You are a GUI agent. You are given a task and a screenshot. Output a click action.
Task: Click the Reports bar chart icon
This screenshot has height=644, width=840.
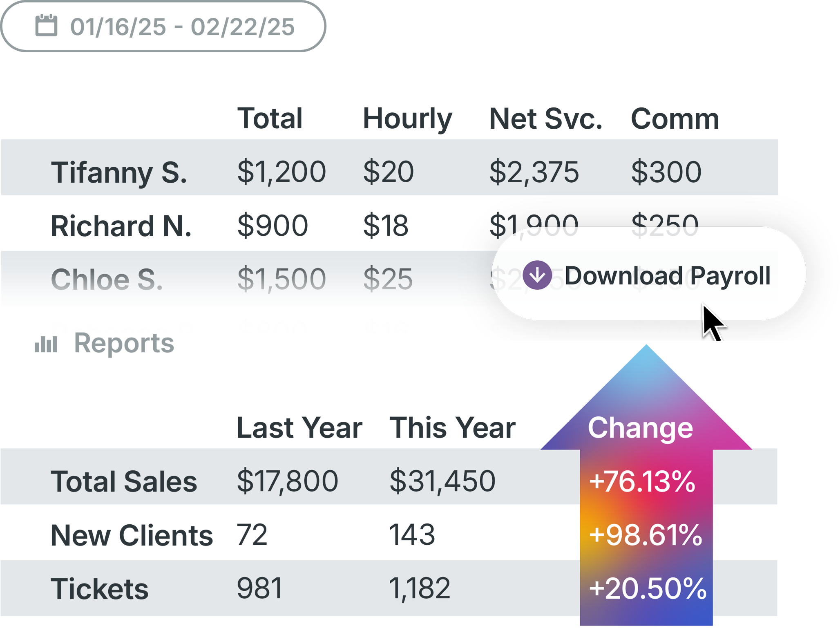pos(46,344)
